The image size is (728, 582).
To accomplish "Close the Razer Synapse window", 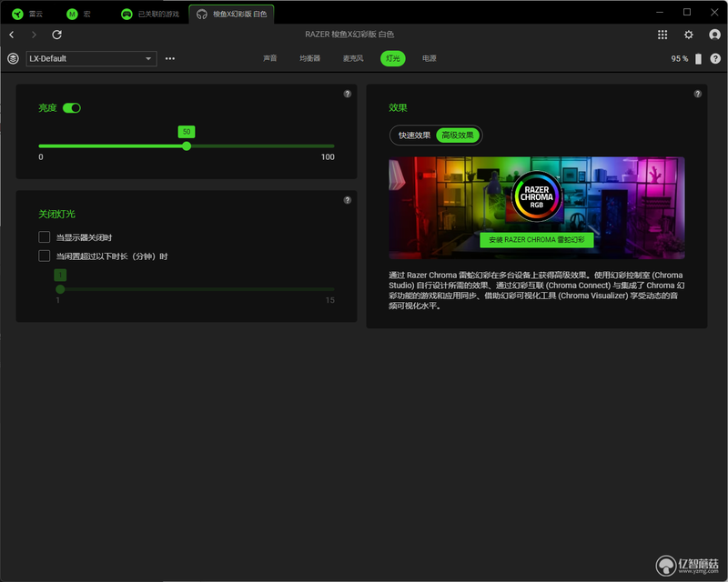I will (714, 13).
